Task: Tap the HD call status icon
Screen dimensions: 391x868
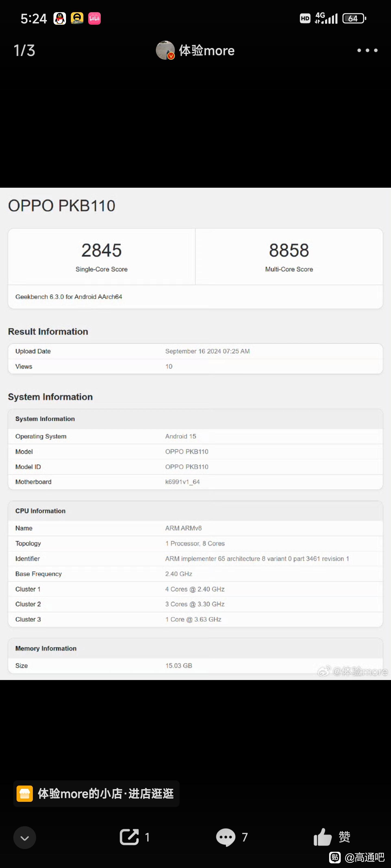Action: [x=305, y=18]
